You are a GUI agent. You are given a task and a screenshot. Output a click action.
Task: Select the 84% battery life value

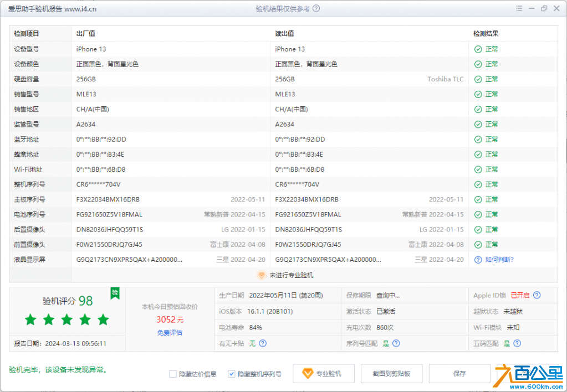(x=256, y=328)
